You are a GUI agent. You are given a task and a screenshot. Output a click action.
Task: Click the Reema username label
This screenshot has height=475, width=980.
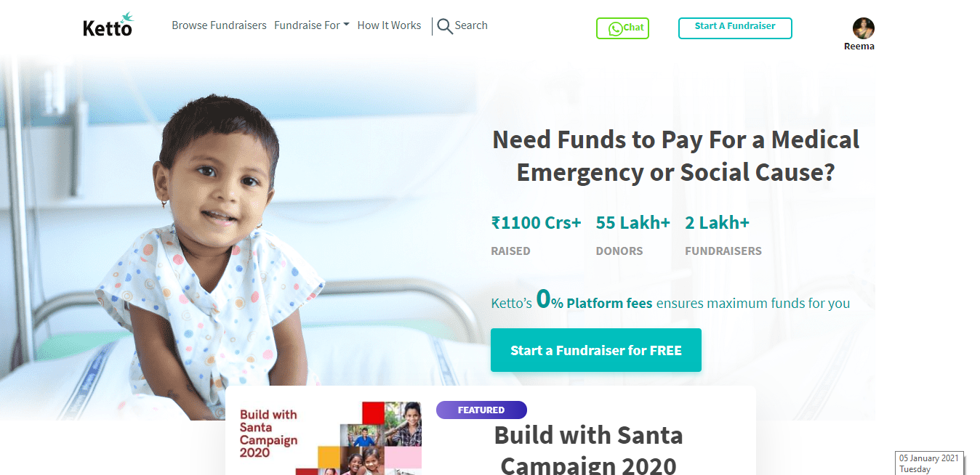pos(859,46)
